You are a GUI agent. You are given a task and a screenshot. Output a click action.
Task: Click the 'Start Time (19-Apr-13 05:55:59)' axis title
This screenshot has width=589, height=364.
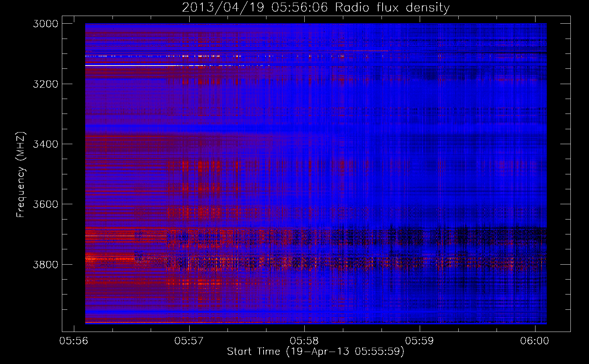tap(316, 352)
